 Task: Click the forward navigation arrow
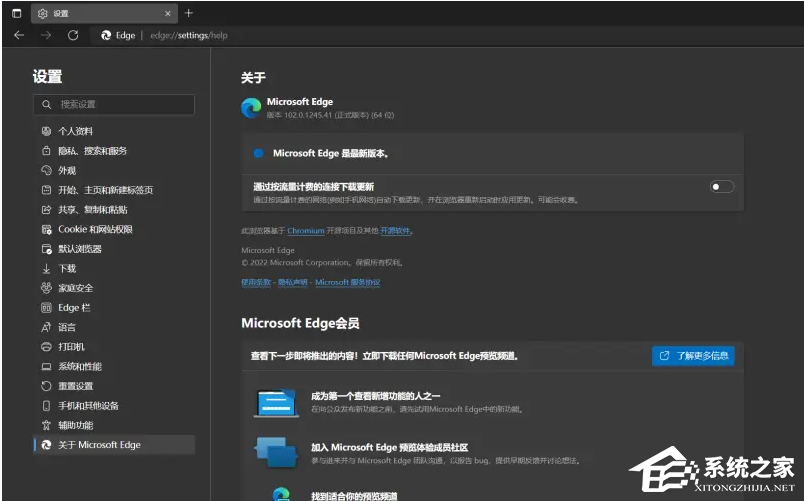pyautogui.click(x=46, y=35)
